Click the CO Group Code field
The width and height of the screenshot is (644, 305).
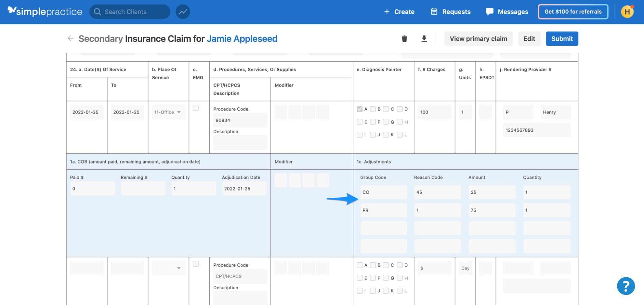(383, 192)
